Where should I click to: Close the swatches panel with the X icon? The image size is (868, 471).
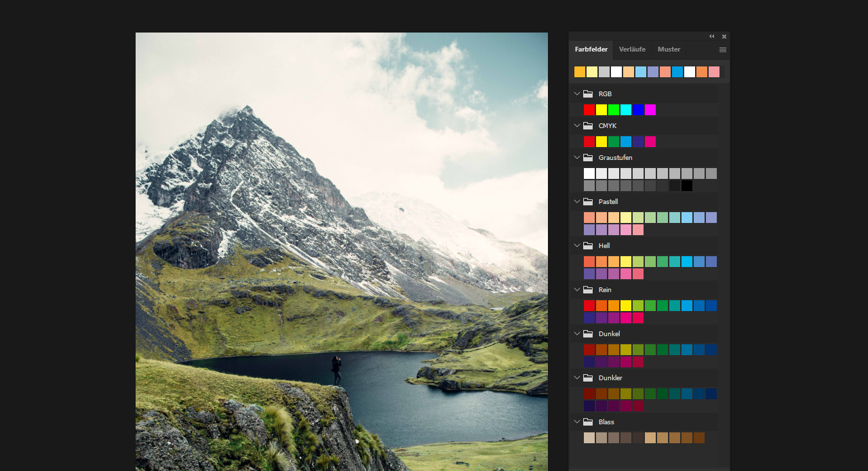[x=724, y=37]
